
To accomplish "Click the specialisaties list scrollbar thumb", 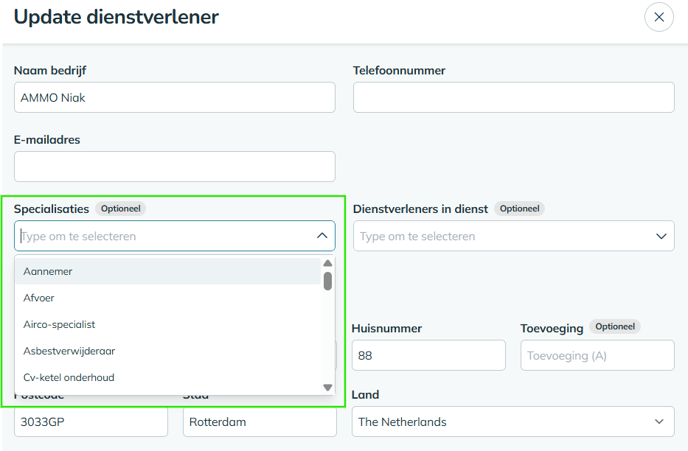I will pos(327,281).
